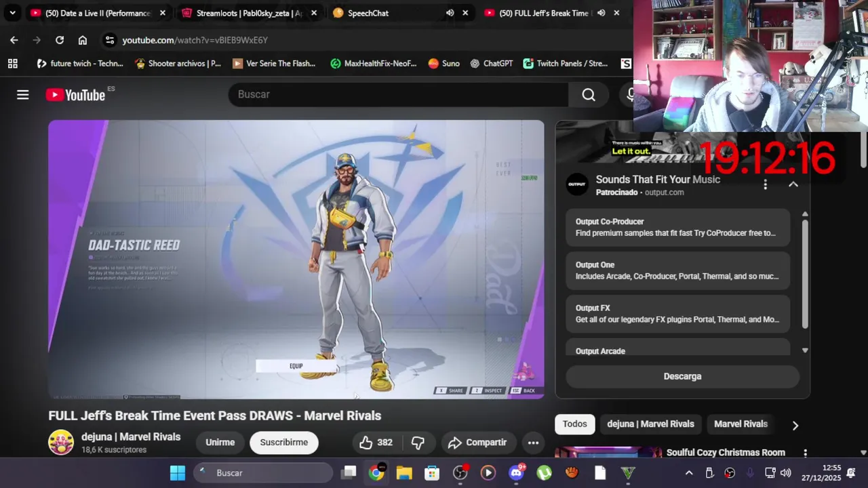Open the future twich bookmark
Screen dimensions: 868x488
tap(80, 64)
